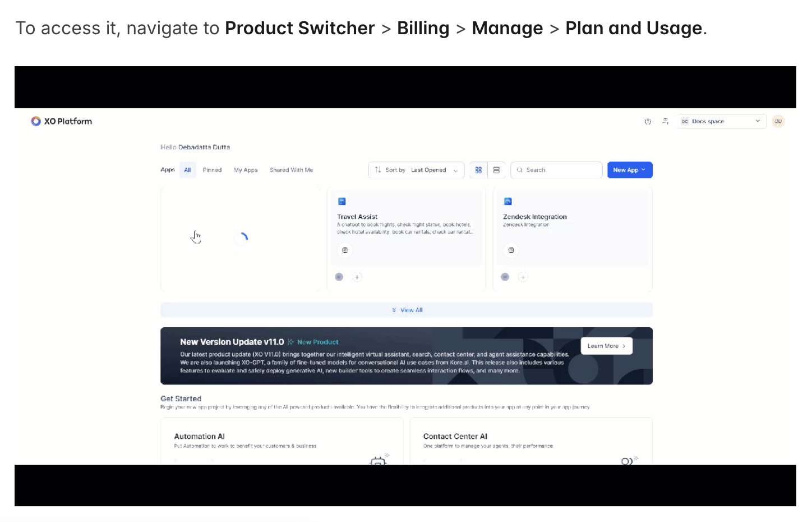Image resolution: width=812 pixels, height=522 pixels.
Task: Click the Learn More button
Action: point(606,346)
